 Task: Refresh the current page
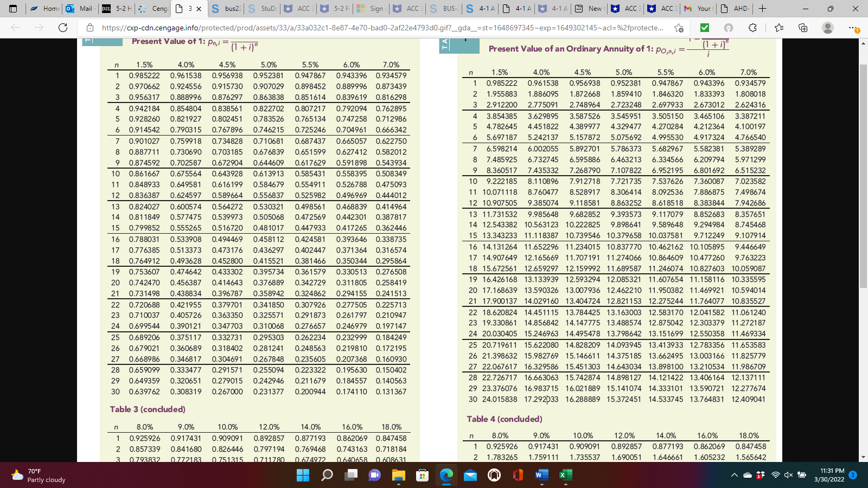[63, 28]
